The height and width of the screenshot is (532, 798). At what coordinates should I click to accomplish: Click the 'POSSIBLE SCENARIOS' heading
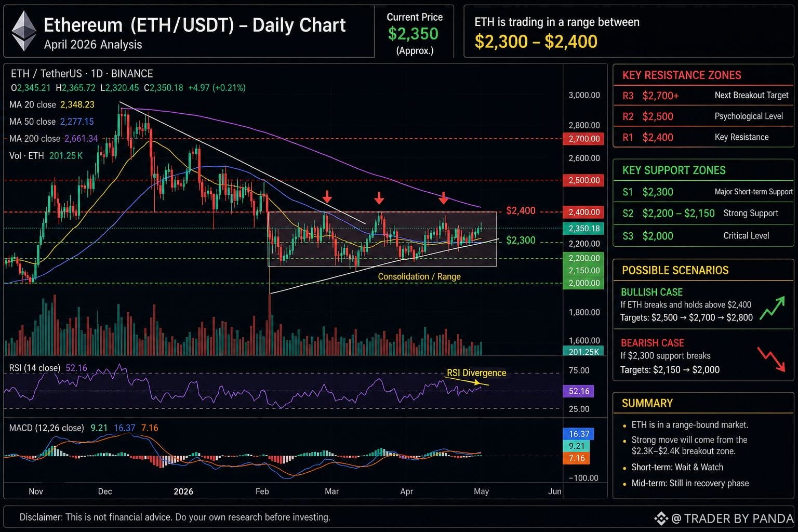tap(675, 270)
